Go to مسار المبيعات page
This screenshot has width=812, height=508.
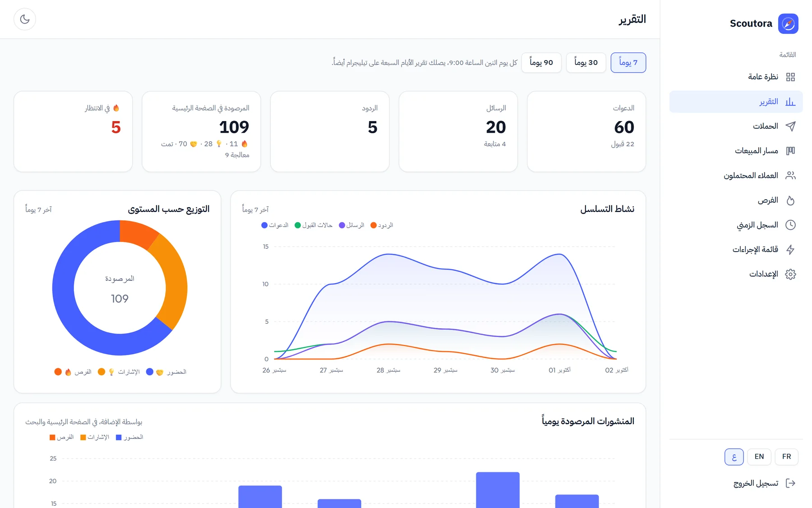point(736,151)
